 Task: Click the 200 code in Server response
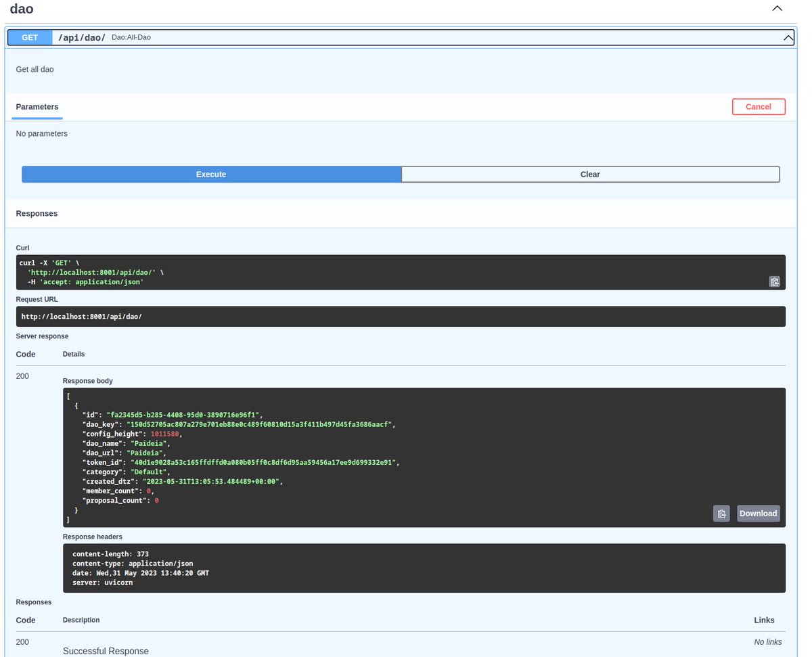(22, 376)
